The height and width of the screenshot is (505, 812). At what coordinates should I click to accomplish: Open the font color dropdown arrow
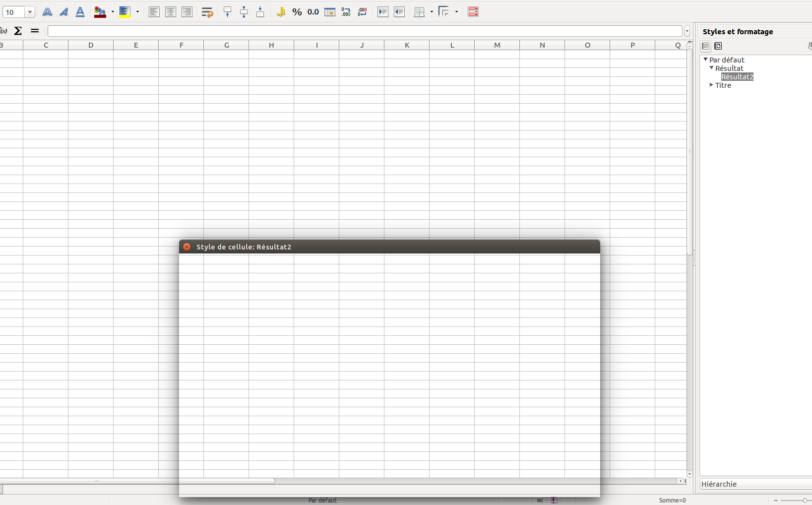coord(113,12)
